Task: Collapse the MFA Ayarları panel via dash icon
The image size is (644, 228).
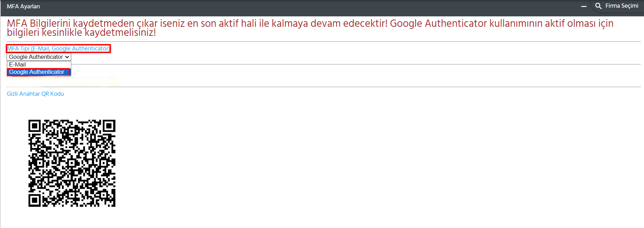Action: coord(584,6)
